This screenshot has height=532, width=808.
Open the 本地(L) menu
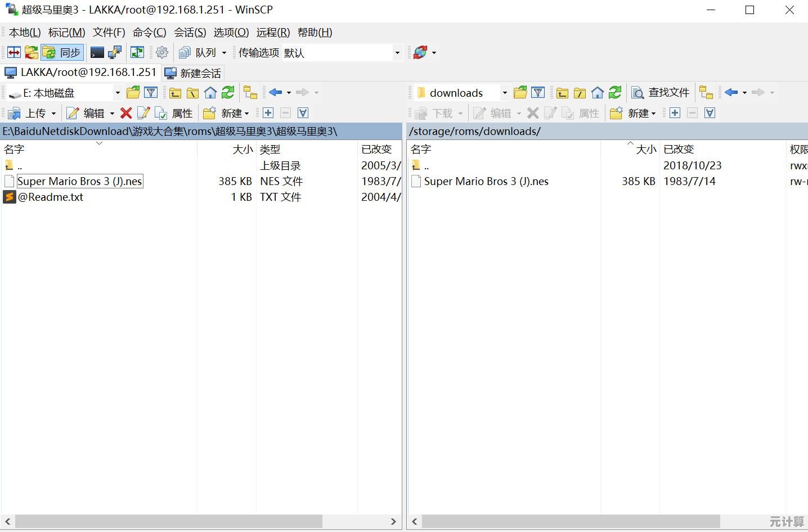point(25,33)
